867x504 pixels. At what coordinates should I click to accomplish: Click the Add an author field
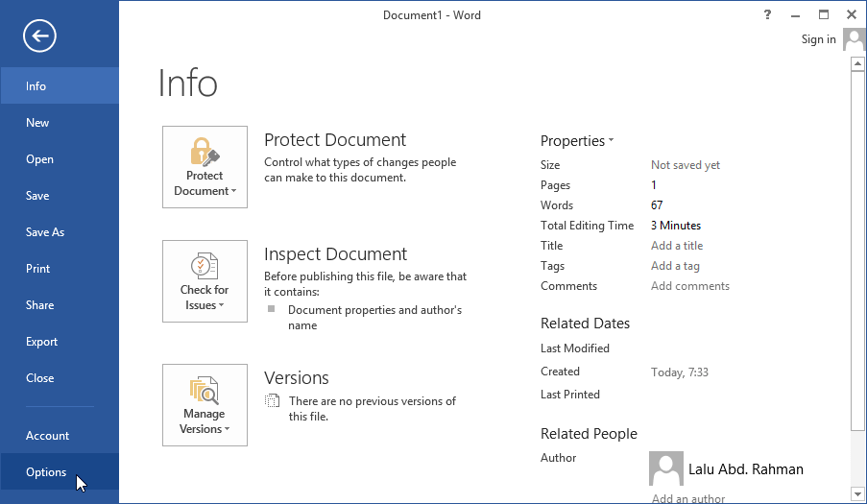687,498
